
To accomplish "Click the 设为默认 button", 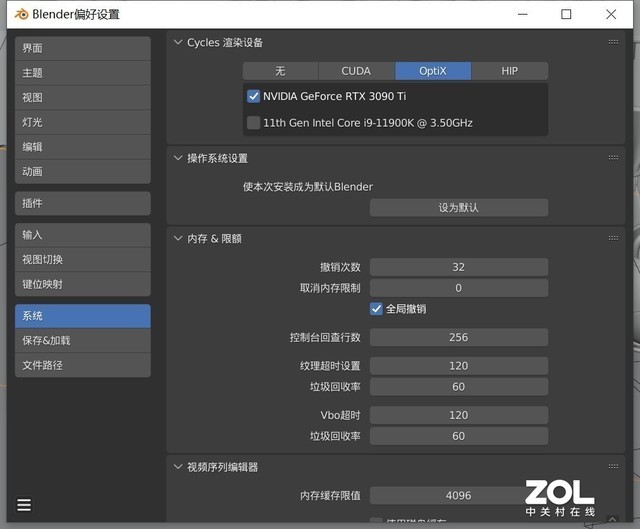I will [459, 208].
